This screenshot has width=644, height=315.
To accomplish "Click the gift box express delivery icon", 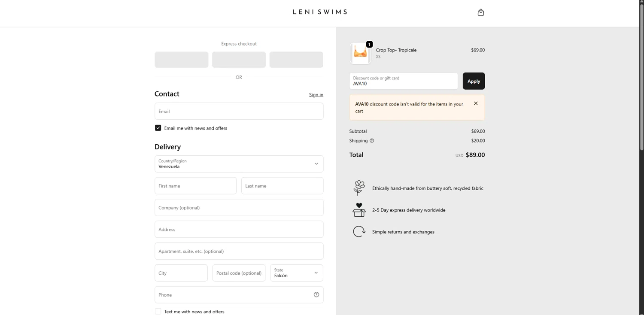I will (x=359, y=210).
